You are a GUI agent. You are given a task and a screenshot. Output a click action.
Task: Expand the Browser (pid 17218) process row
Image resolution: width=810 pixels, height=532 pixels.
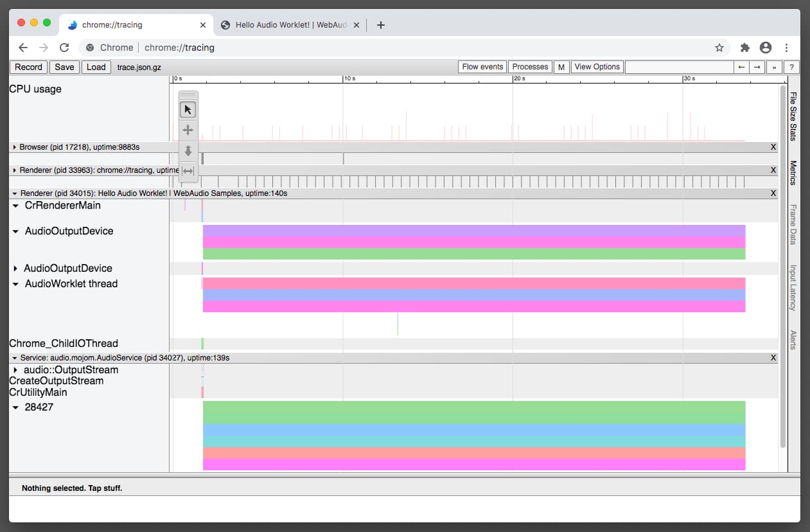point(14,146)
